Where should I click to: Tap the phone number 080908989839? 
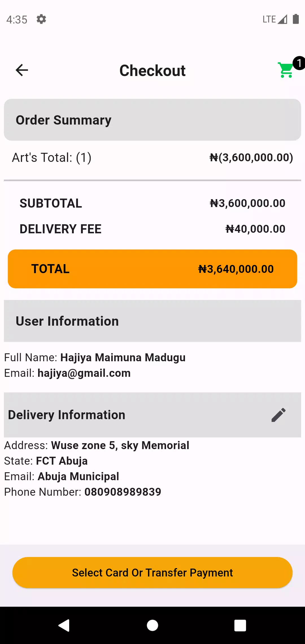coord(123,492)
